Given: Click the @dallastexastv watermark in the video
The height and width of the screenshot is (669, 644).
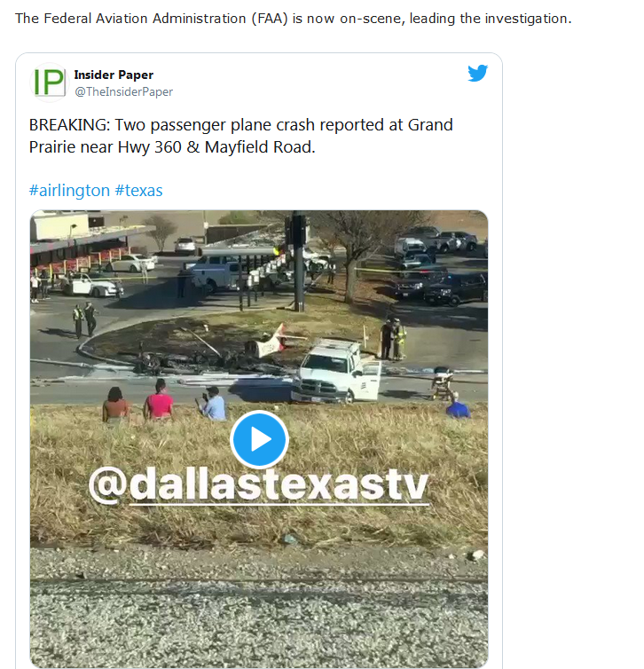Looking at the screenshot, I should [x=258, y=485].
